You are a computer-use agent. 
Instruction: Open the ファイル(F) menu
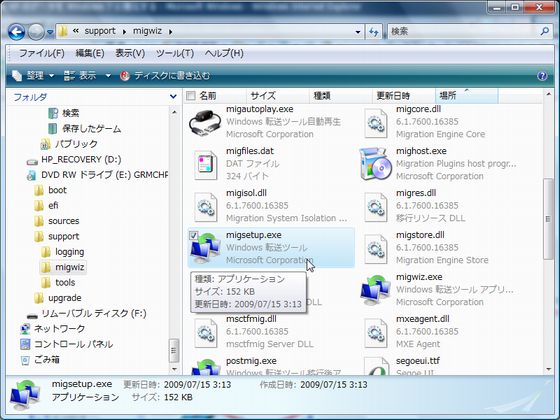(41, 54)
